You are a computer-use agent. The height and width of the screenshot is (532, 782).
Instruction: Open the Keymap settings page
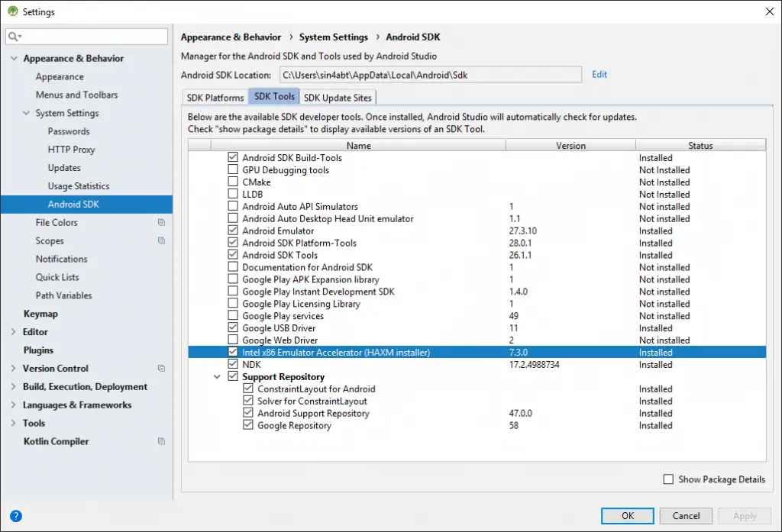[x=40, y=314]
